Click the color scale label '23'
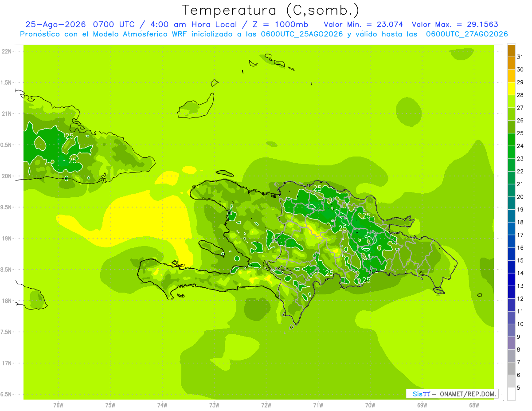Viewport: 532px width, 411px height. tap(520, 159)
